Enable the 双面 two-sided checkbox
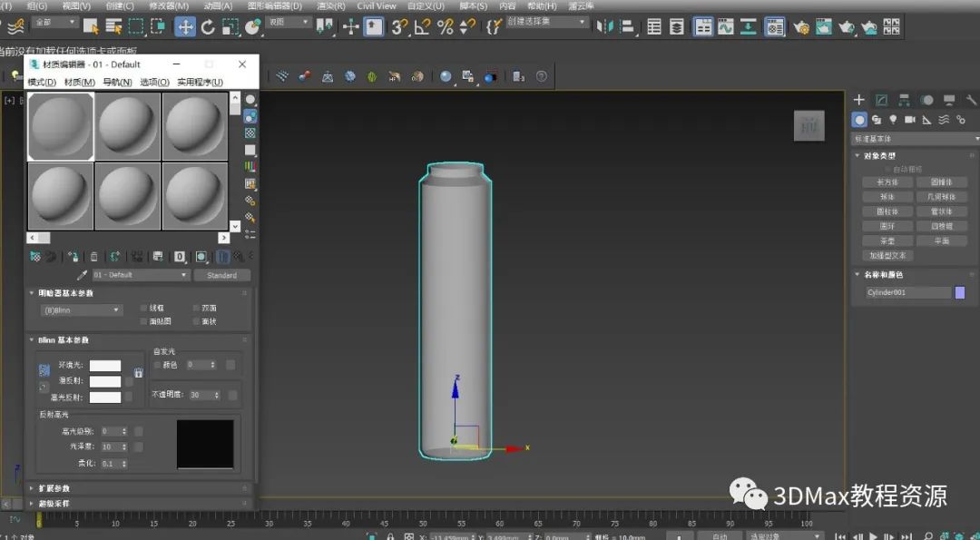980x540 pixels. click(x=196, y=308)
